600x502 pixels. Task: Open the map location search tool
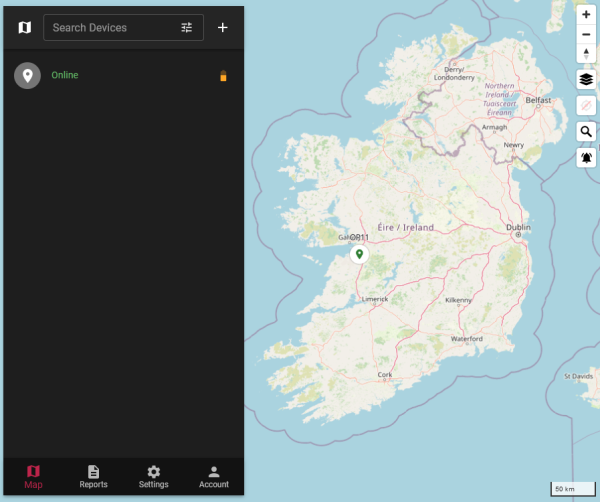tap(586, 132)
